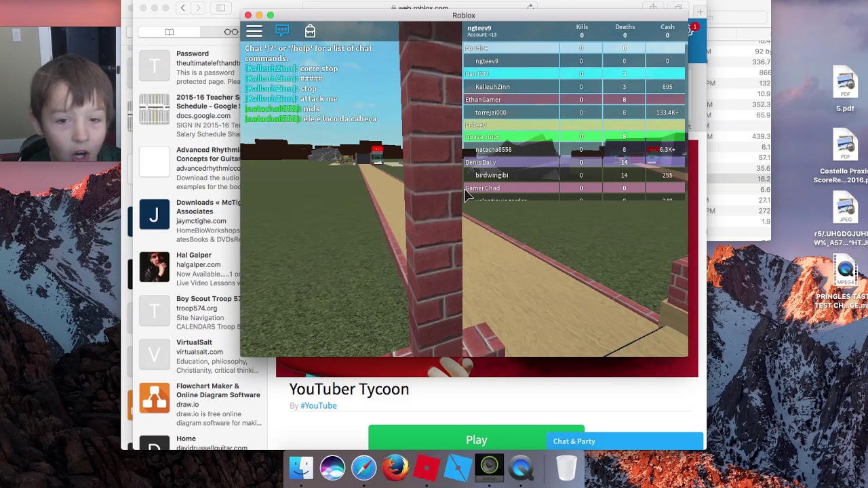Click YouTuber Tycoon game title

coord(349,389)
